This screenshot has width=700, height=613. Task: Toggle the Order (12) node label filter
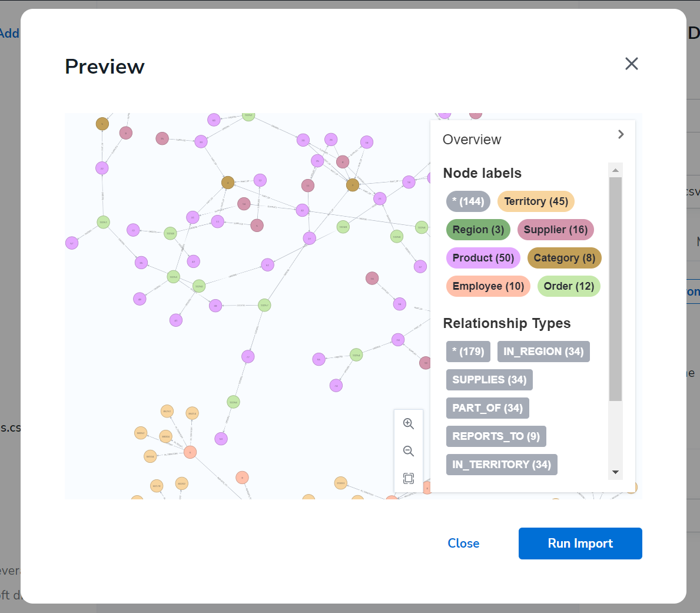coord(568,286)
